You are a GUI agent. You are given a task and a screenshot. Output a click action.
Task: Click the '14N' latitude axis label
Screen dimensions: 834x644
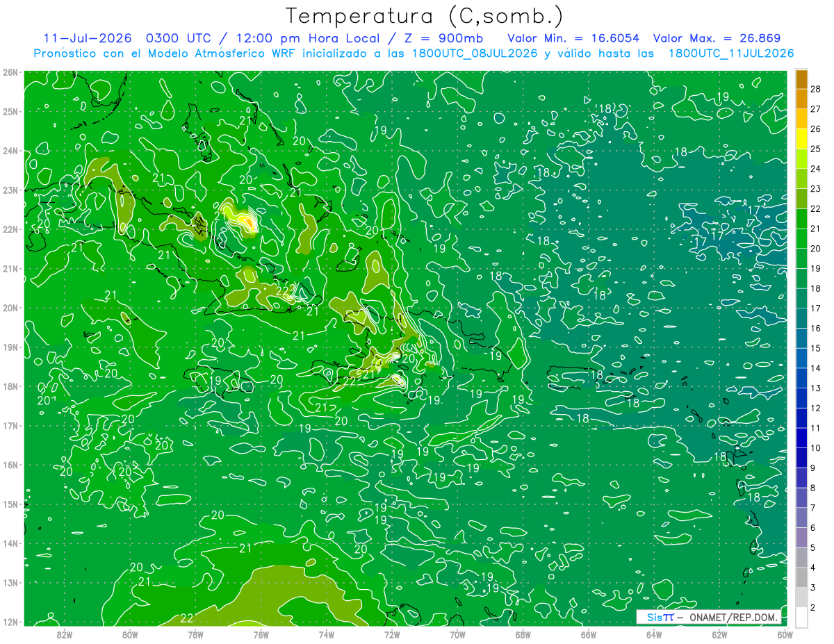tap(10, 543)
